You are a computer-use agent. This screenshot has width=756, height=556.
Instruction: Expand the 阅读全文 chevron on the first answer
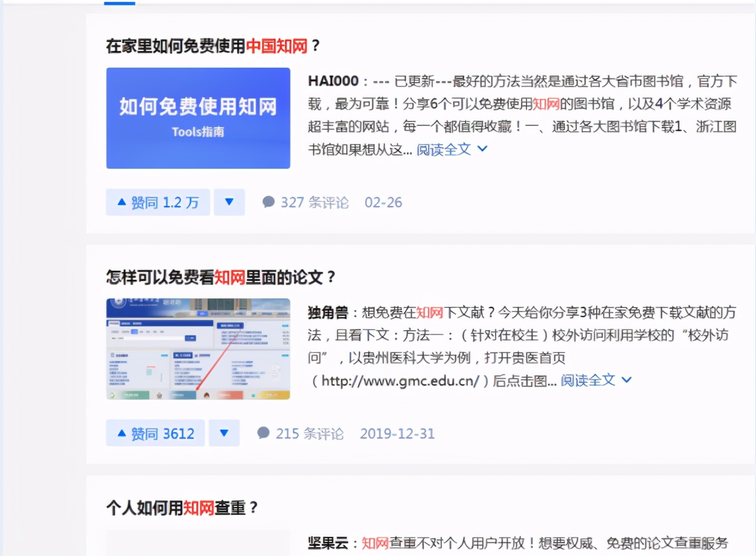(482, 148)
